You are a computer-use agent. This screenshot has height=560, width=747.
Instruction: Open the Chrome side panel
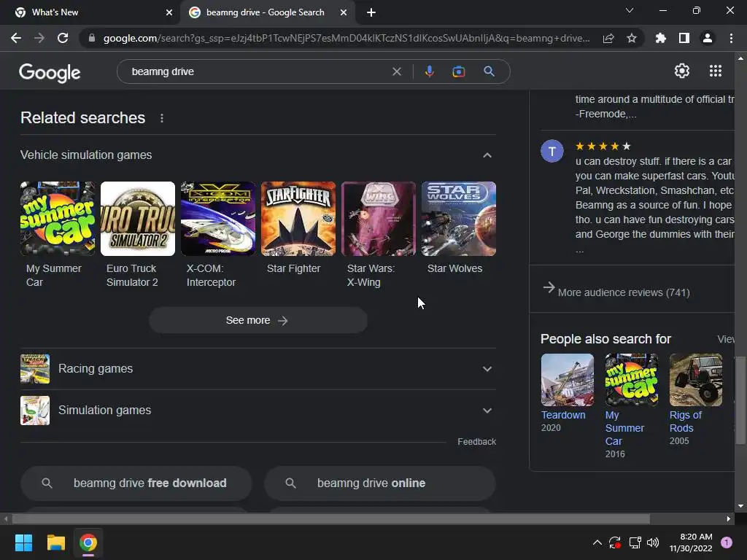[x=684, y=38]
